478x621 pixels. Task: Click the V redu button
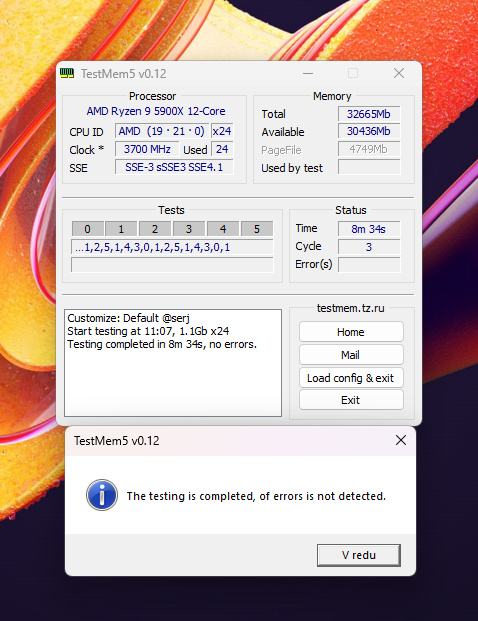(x=359, y=555)
